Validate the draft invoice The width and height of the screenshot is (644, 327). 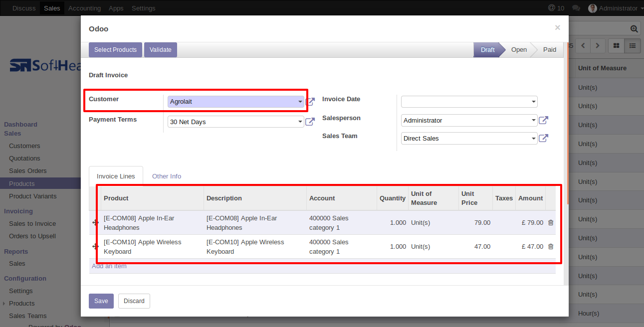(x=161, y=50)
